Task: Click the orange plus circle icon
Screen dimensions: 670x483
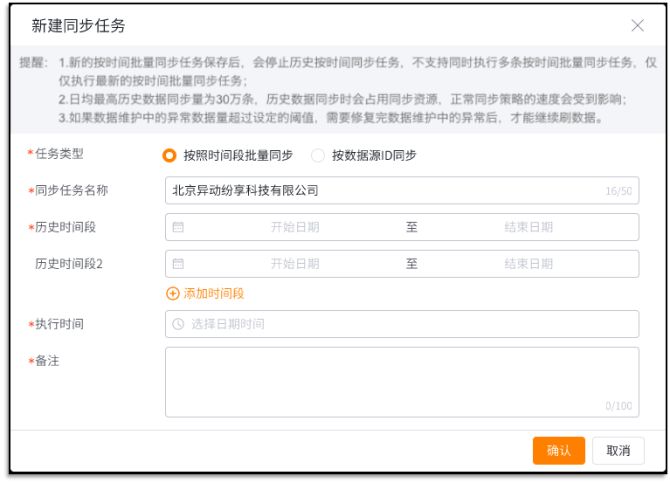Action: coord(171,294)
